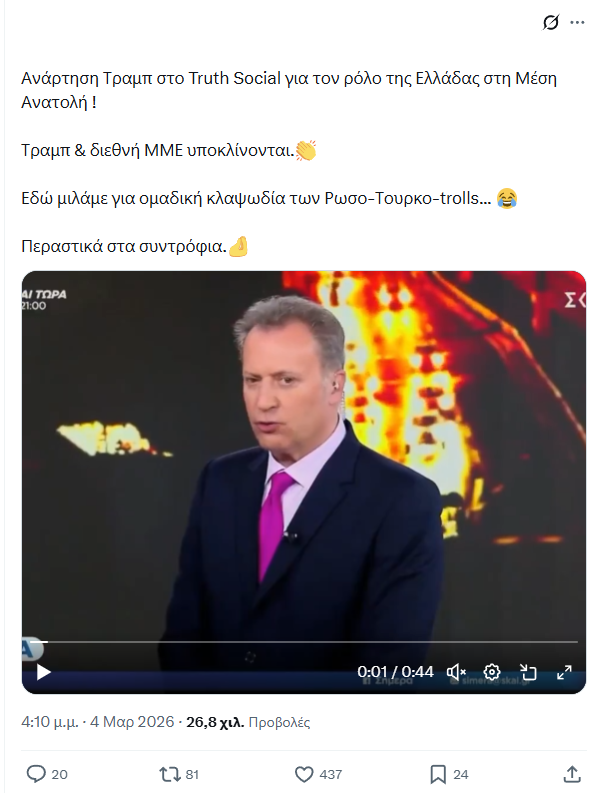Click the 20 replies count
Screen dimensions: 599x793
(x=59, y=774)
